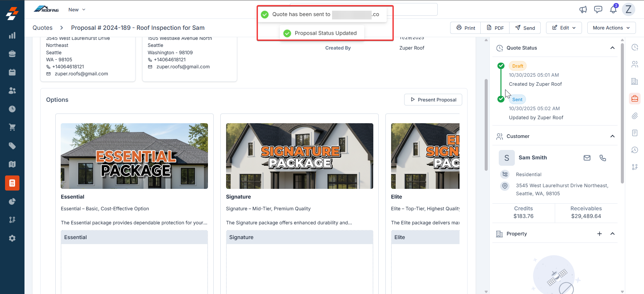Open the dashboard bar chart icon in sidebar
Image resolution: width=644 pixels, height=294 pixels.
tap(12, 35)
